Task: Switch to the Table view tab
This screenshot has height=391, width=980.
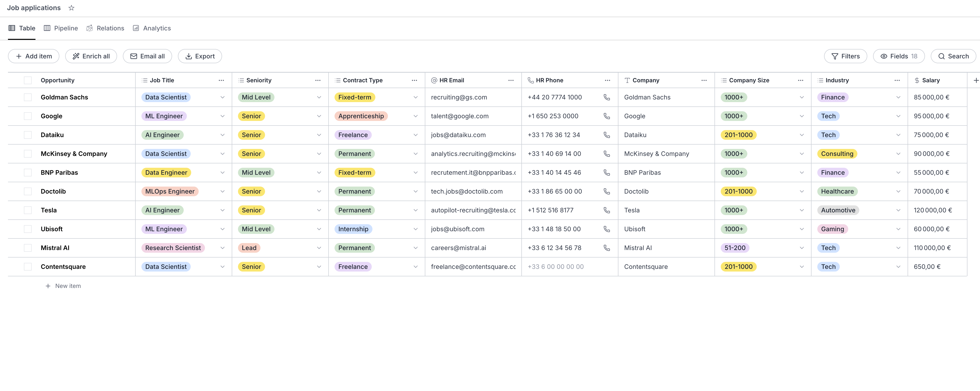Action: coord(22,28)
